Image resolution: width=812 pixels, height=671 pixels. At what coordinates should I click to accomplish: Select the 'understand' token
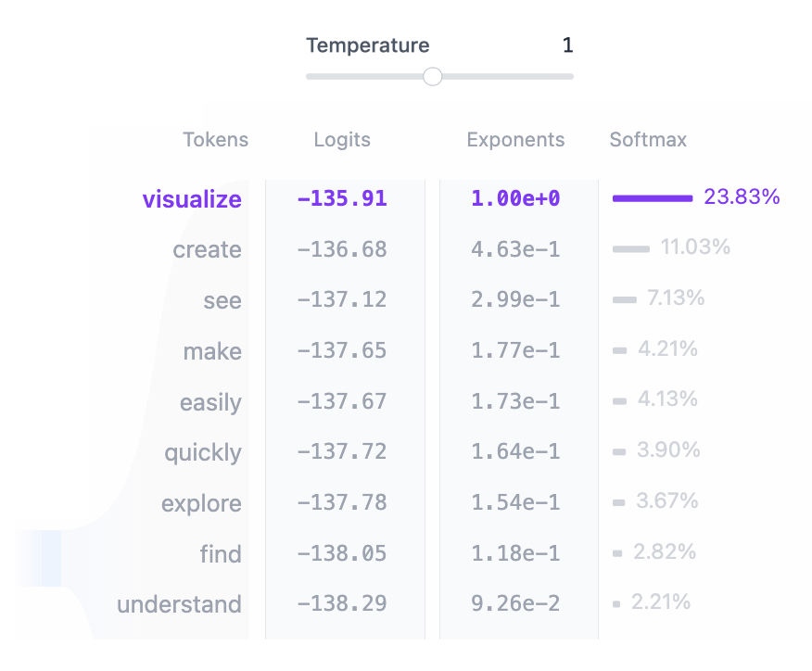click(179, 605)
